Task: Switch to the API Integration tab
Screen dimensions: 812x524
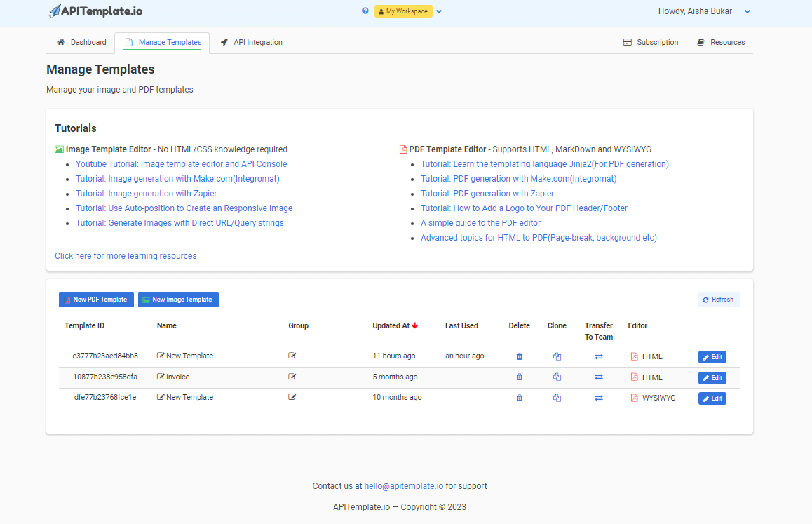Action: tap(251, 42)
